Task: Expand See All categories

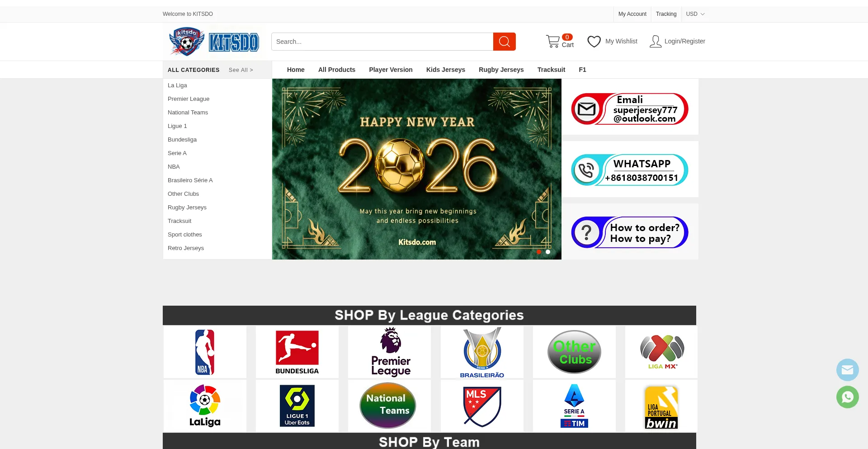Action: tap(241, 70)
